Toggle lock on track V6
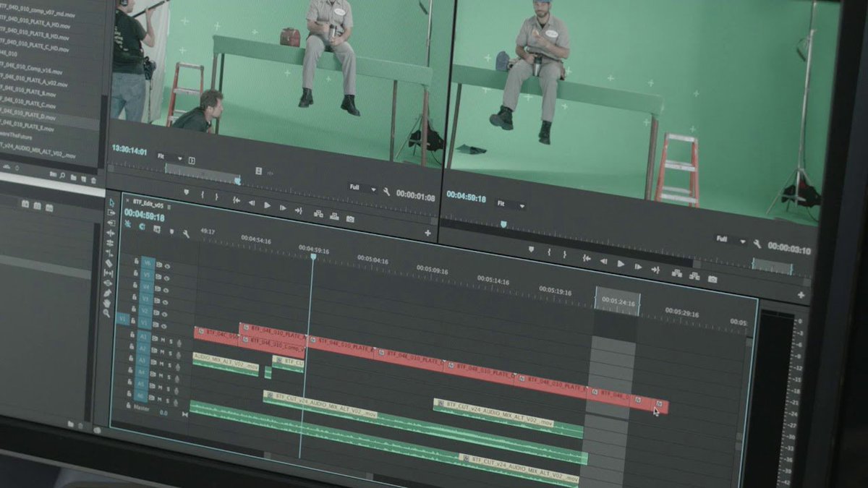This screenshot has height=488, width=868. [137, 261]
